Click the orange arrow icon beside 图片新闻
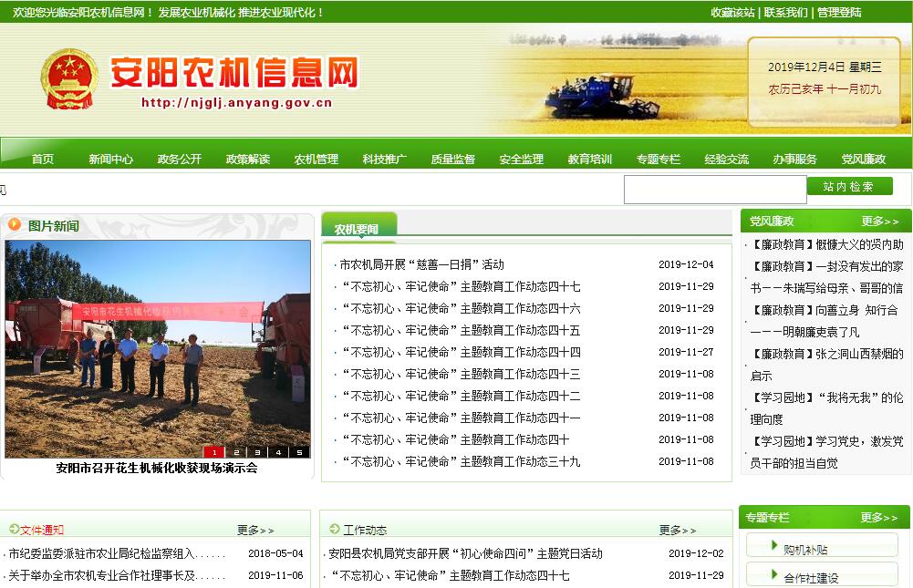The height and width of the screenshot is (588, 913). pyautogui.click(x=15, y=224)
